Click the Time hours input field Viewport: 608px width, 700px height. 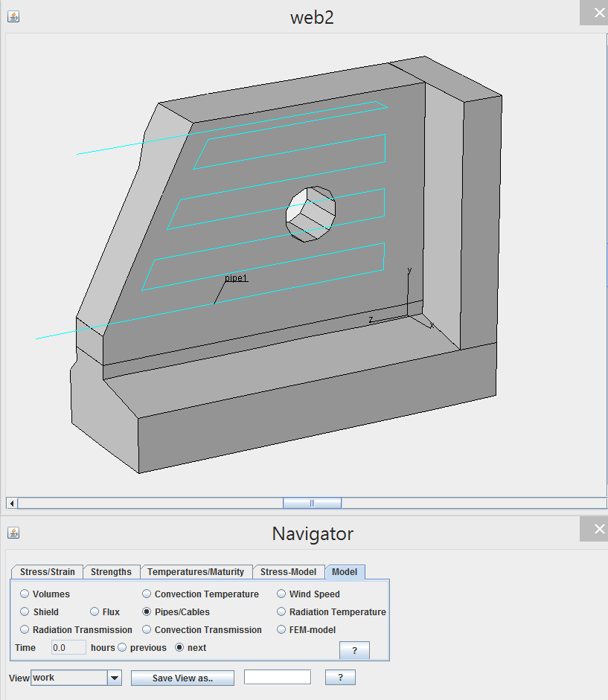point(68,647)
